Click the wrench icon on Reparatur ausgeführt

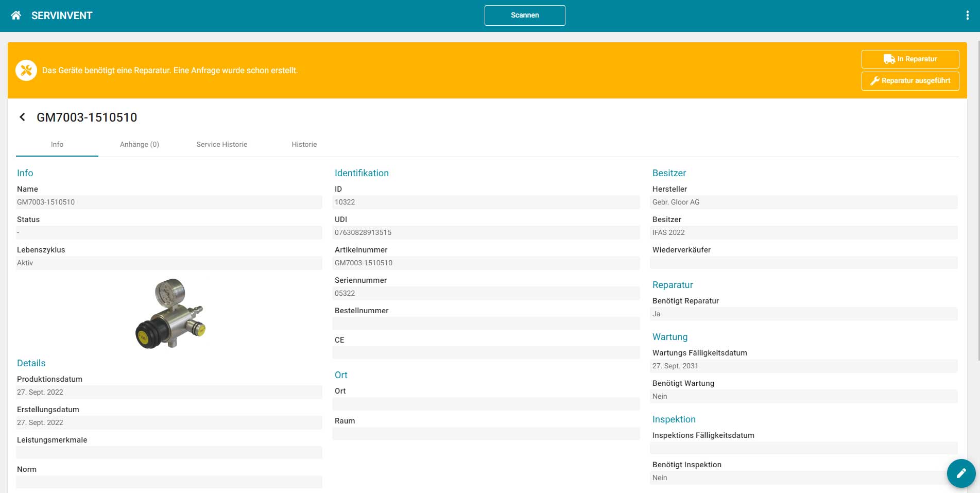pos(874,81)
